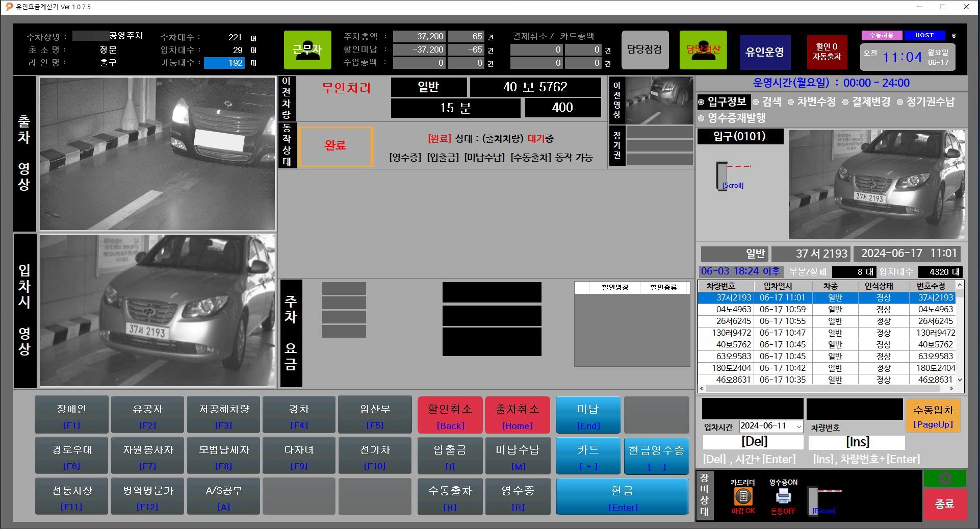Click the vehicle list scroll-down arrow
Image resolution: width=980 pixels, height=529 pixels.
point(960,380)
